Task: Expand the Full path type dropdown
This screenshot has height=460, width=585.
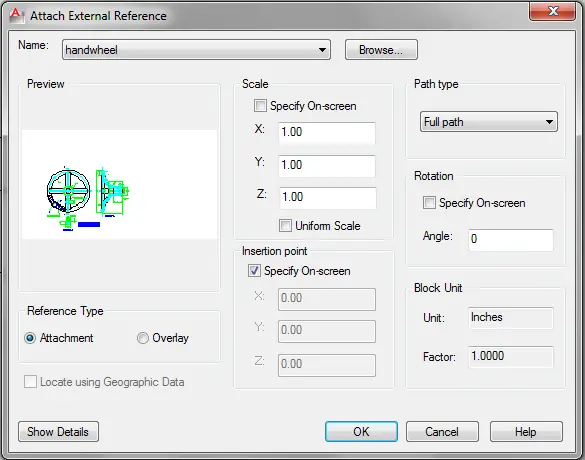Action: [489, 122]
